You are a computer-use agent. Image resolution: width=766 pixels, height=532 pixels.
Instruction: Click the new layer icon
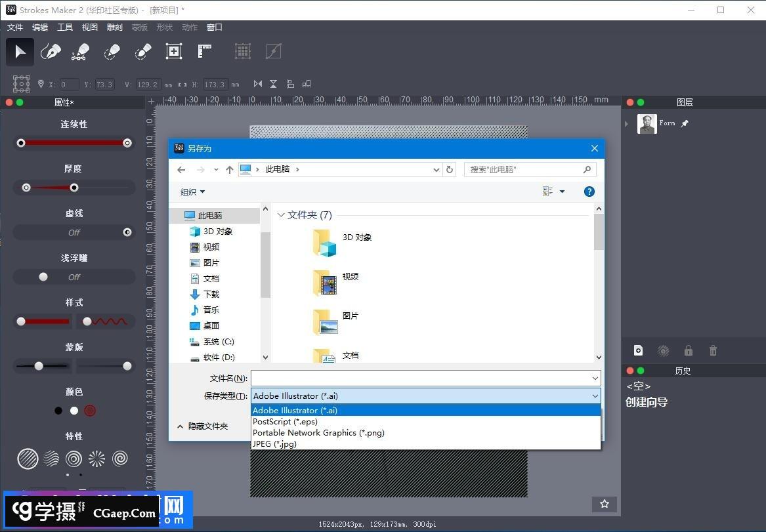coord(638,351)
